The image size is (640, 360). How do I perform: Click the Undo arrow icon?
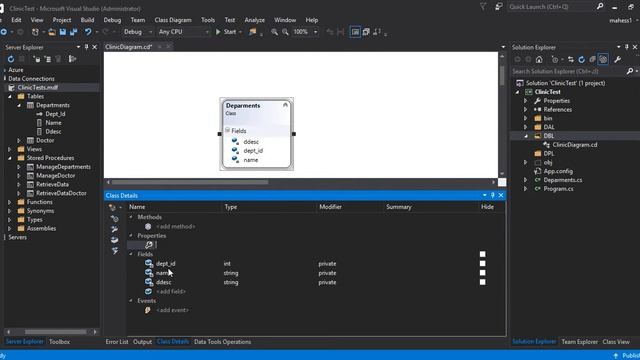[88, 32]
